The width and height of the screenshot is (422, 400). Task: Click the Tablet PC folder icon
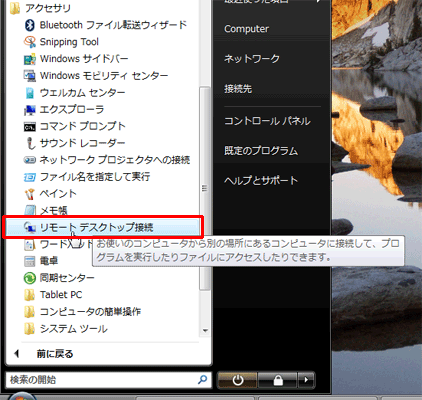pos(29,295)
